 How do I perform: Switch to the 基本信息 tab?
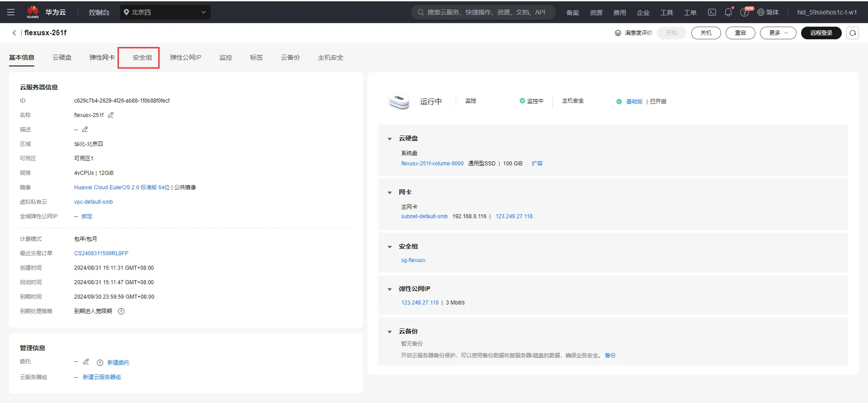22,57
